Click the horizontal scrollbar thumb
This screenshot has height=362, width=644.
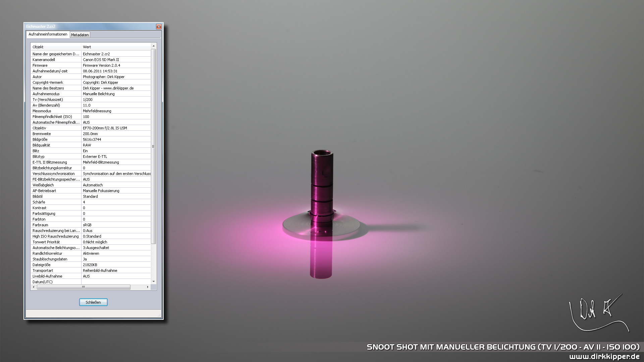84,287
